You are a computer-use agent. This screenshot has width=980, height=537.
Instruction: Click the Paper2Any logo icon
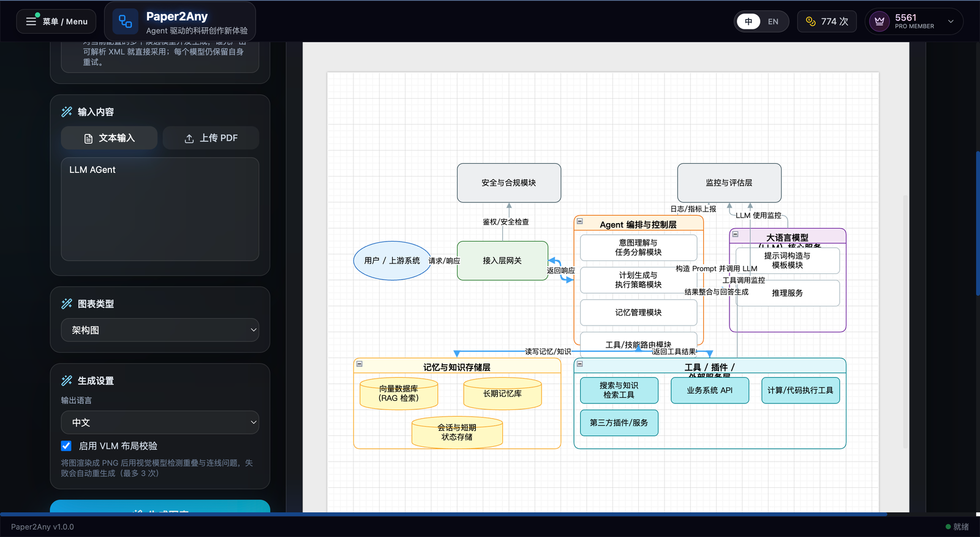(126, 21)
